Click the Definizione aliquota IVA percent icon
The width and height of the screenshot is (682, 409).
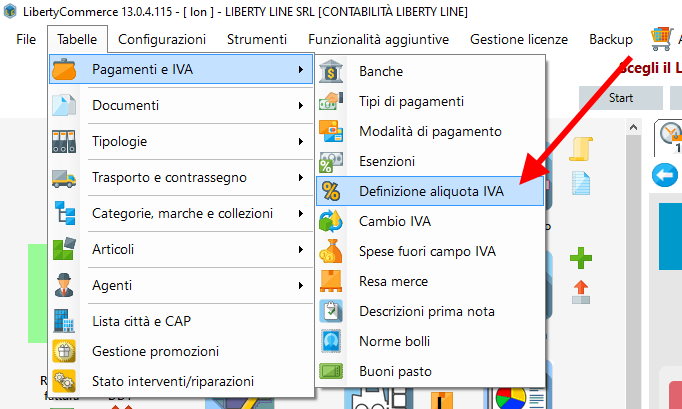click(x=331, y=191)
